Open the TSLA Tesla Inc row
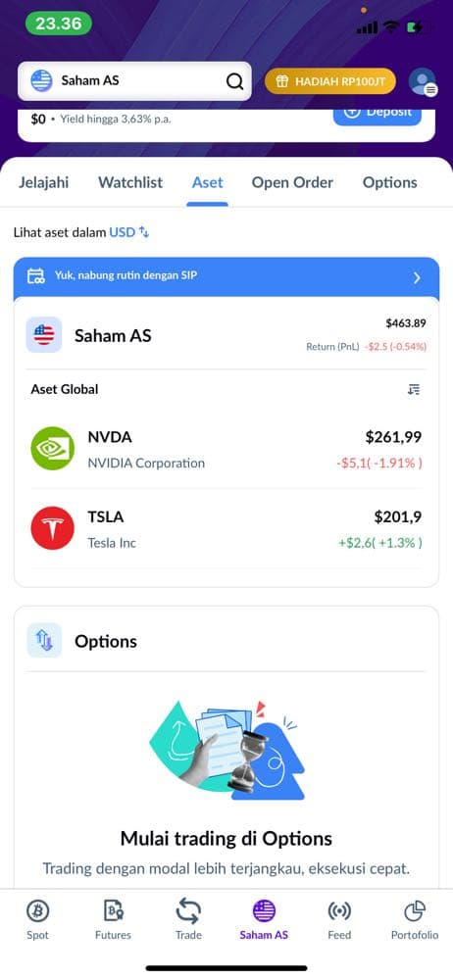 [x=226, y=528]
